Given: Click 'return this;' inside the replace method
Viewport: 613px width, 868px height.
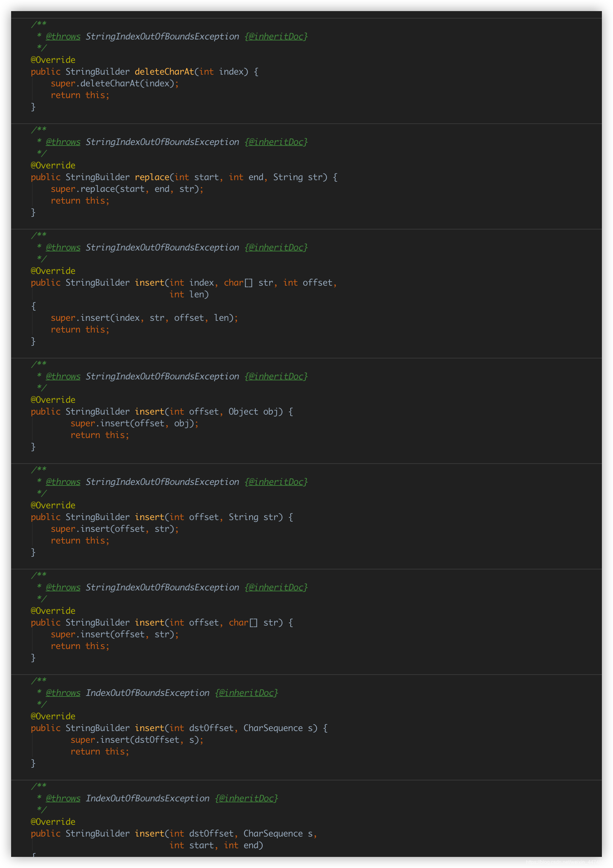Looking at the screenshot, I should tap(80, 201).
